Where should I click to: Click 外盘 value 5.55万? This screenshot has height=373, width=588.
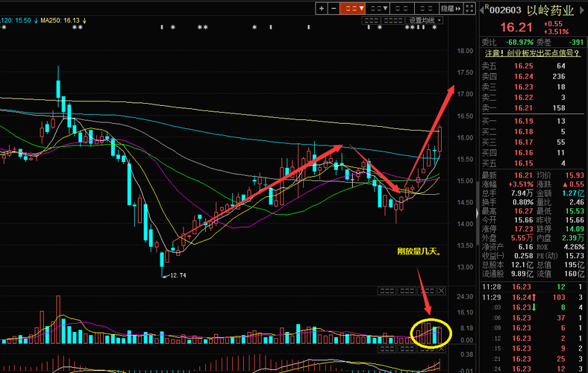(522, 238)
